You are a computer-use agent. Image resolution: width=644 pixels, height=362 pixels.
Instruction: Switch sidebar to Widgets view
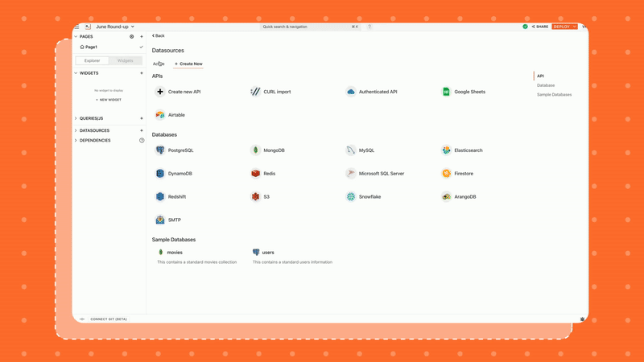point(126,60)
